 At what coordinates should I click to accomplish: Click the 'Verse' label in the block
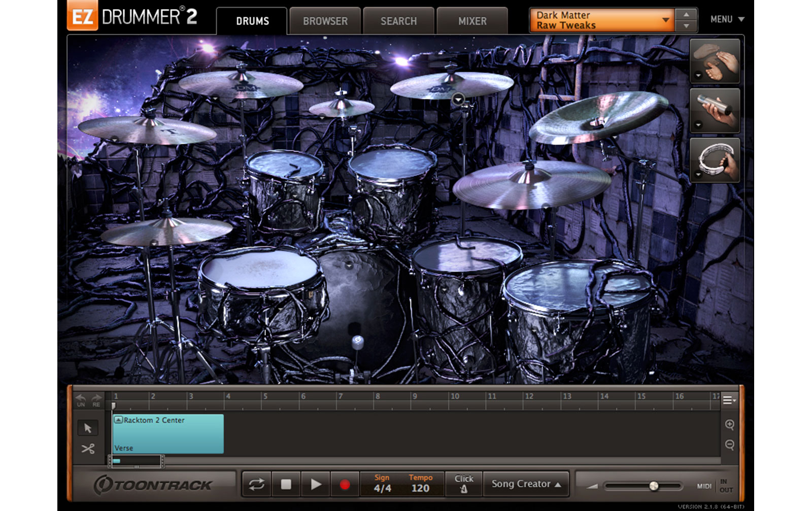[124, 448]
